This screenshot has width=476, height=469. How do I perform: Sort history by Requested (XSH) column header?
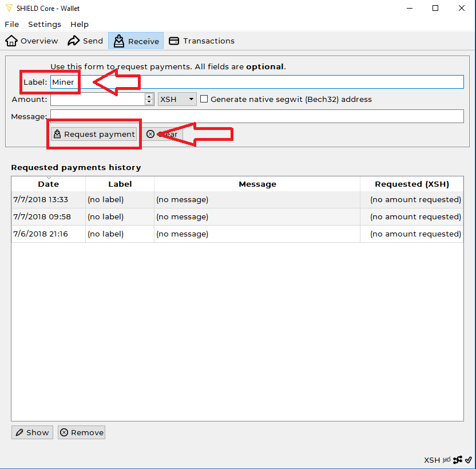(x=412, y=184)
